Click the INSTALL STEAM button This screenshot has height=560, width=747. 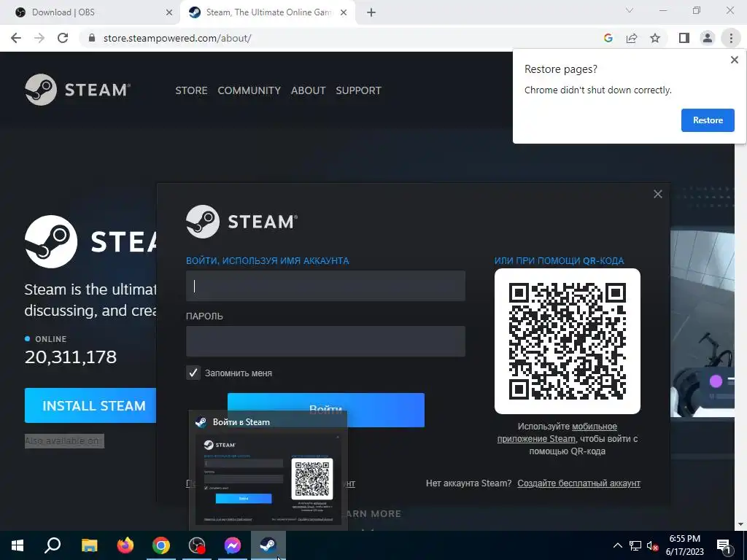90,405
